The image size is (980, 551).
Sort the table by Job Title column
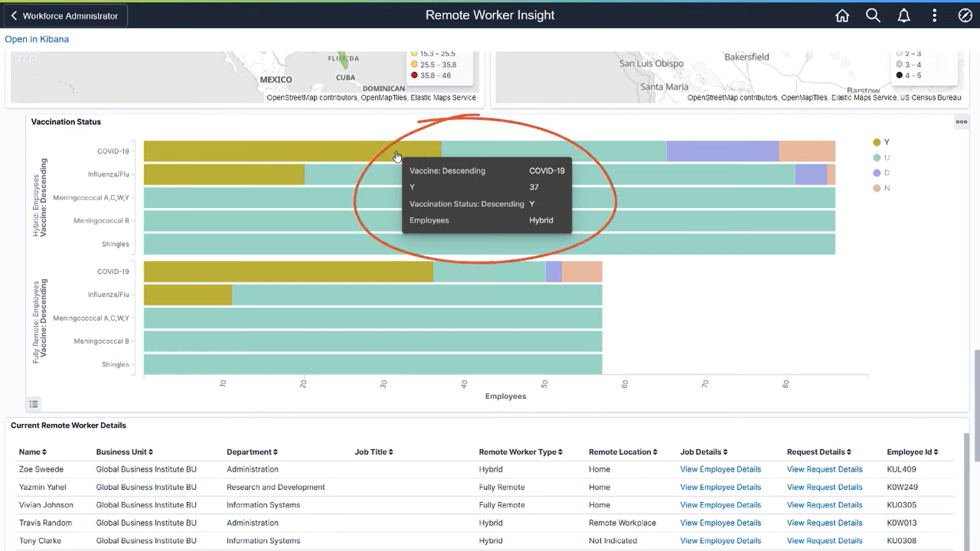(373, 452)
